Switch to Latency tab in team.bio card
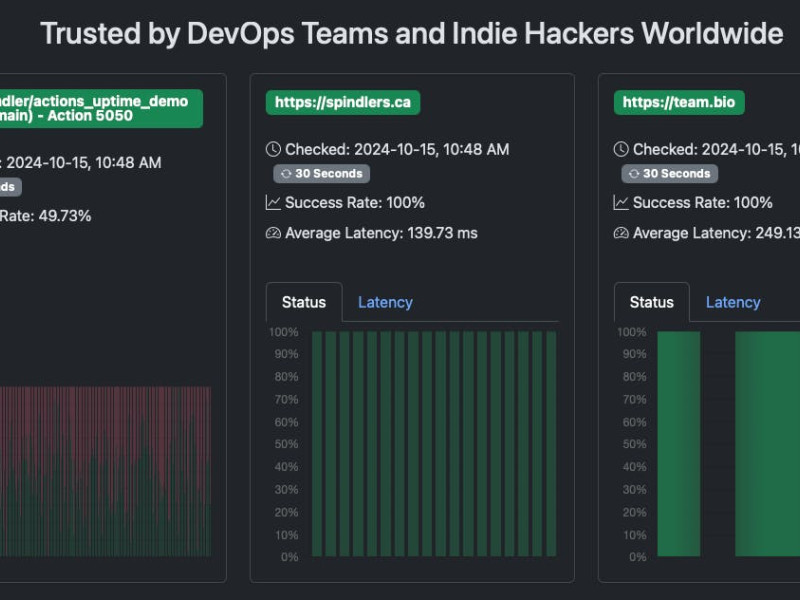This screenshot has height=600, width=800. click(x=733, y=302)
